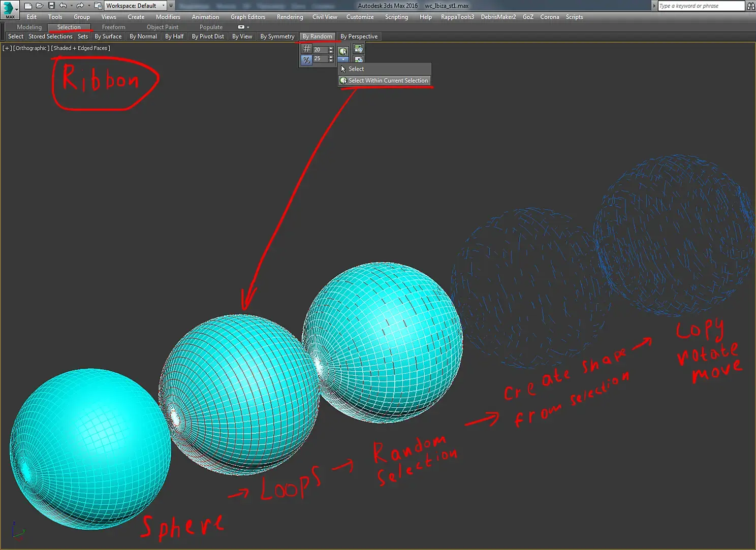Viewport: 756px width, 550px height.
Task: Open the By Symmetry selection panel
Action: pyautogui.click(x=277, y=37)
